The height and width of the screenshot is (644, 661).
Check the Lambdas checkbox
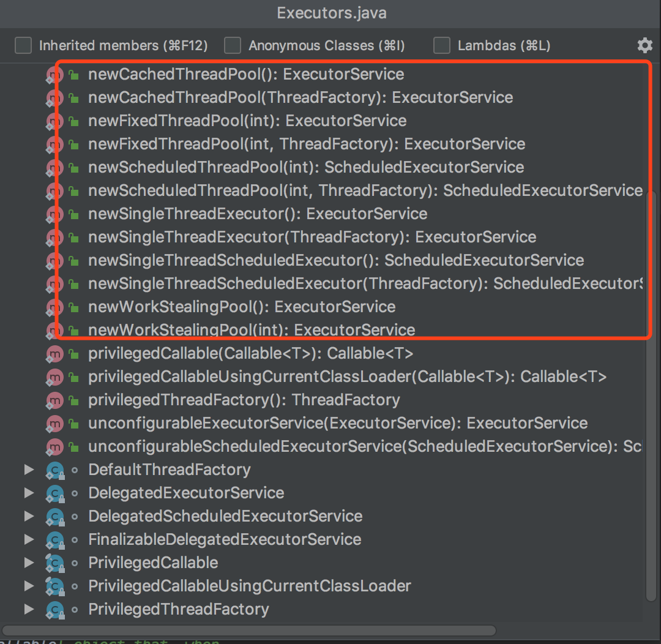pyautogui.click(x=442, y=45)
